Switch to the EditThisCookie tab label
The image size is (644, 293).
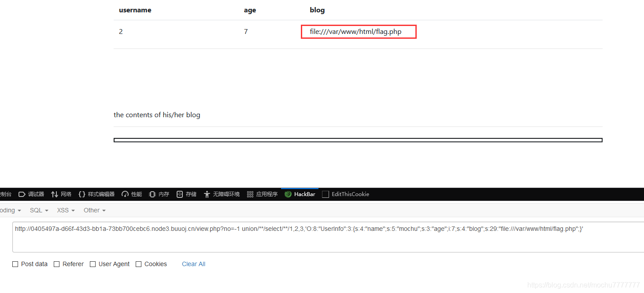[351, 194]
